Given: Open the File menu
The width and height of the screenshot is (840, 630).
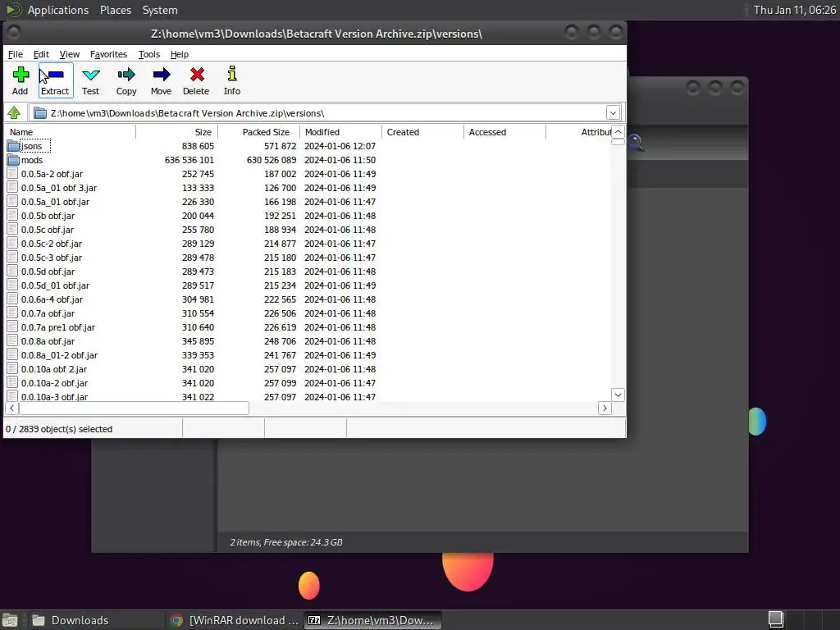Looking at the screenshot, I should (15, 54).
